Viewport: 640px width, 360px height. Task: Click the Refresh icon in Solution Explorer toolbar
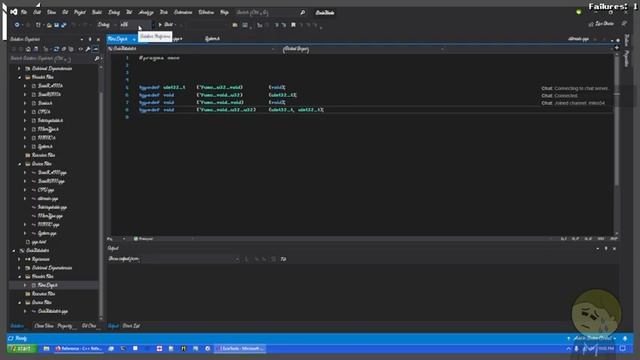coord(56,49)
